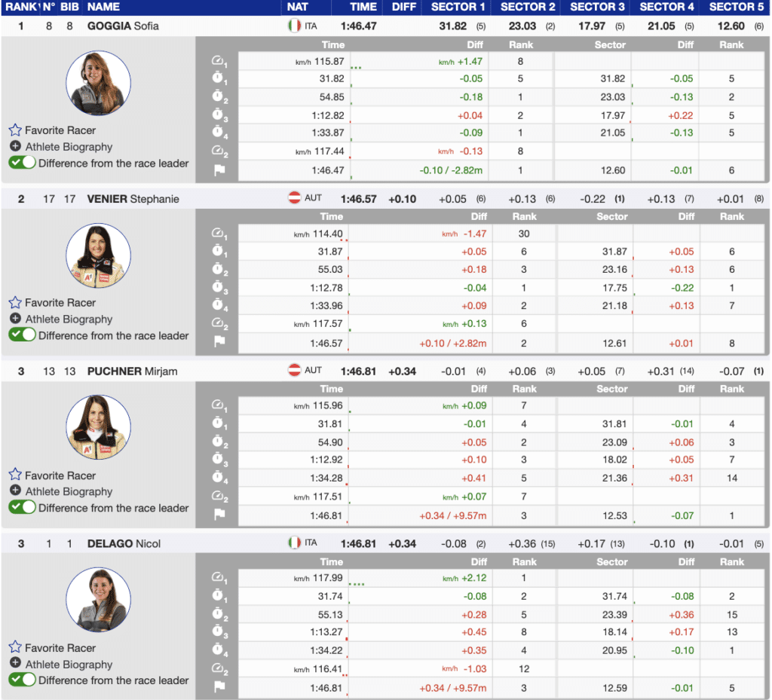Click the SECTOR 3 column header
Image resolution: width=772 pixels, height=700 pixels.
[597, 7]
